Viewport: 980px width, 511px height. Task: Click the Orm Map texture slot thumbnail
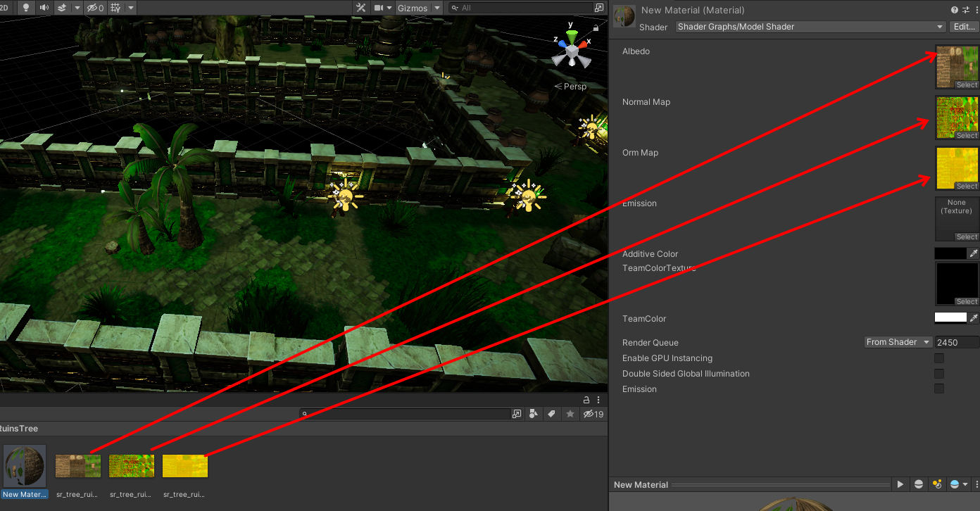(957, 168)
